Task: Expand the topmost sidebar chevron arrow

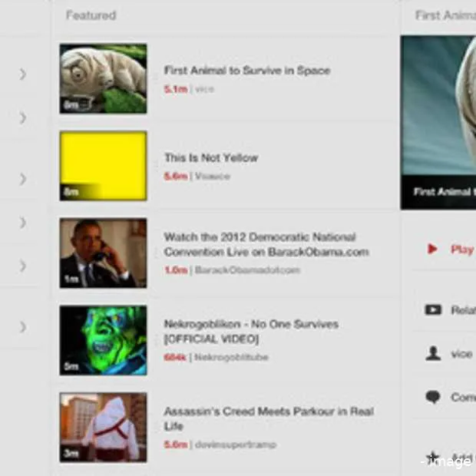Action: (x=23, y=74)
